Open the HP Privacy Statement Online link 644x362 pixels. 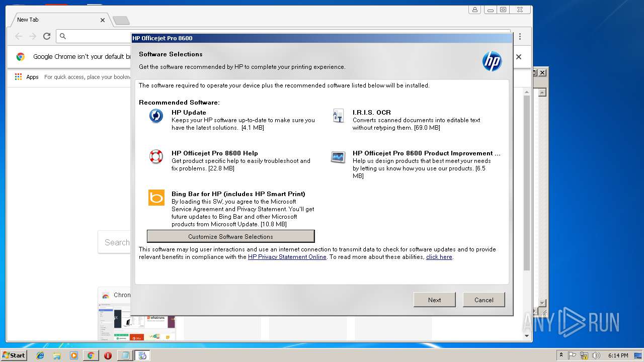pos(287,257)
